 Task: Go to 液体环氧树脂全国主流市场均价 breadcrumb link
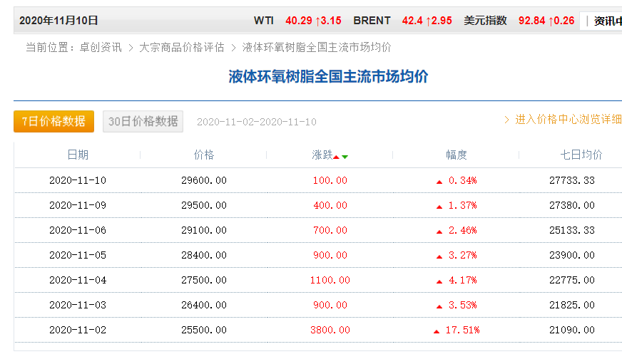coord(317,48)
